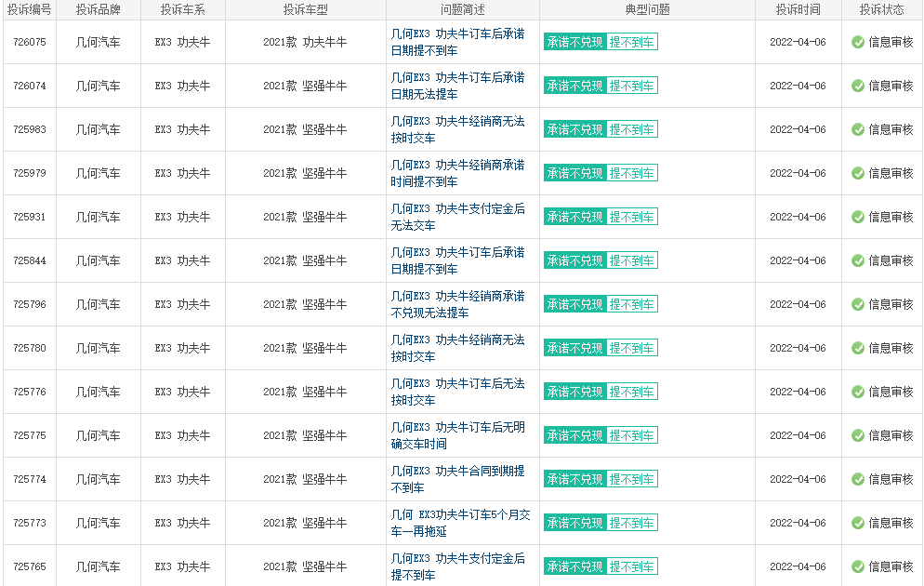Image resolution: width=924 pixels, height=586 pixels.
Task: Open complaint 几何EX3 功夫牛支付定金后无法交车
Action: [458, 217]
